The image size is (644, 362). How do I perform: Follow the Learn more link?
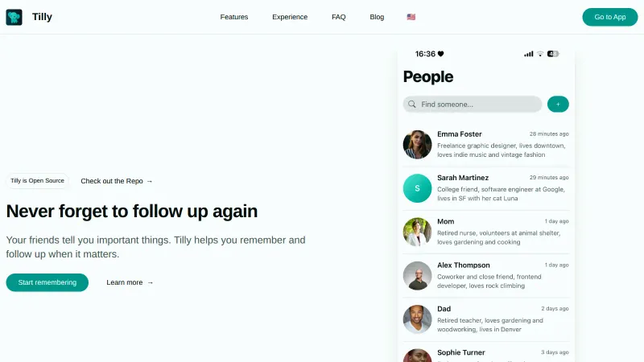130,282
